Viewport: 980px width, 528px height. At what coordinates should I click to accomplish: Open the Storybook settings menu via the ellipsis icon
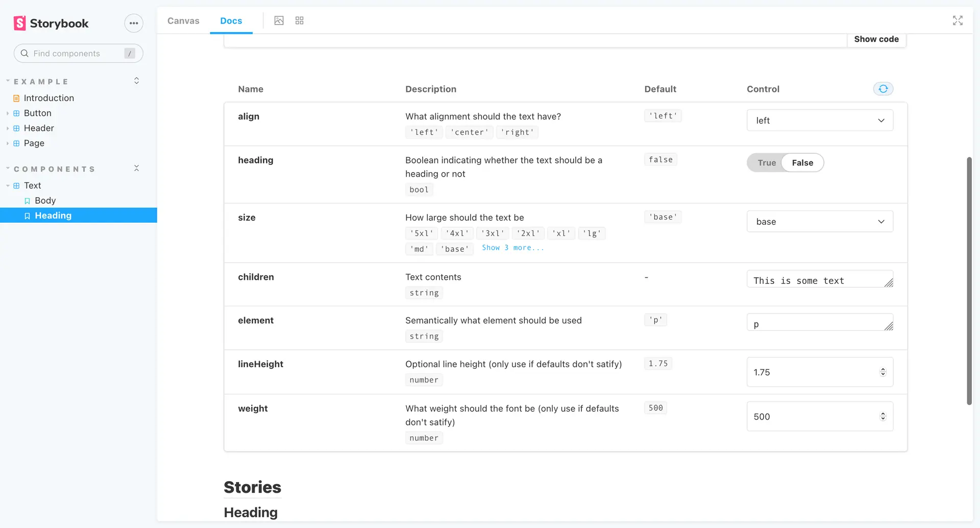(133, 23)
